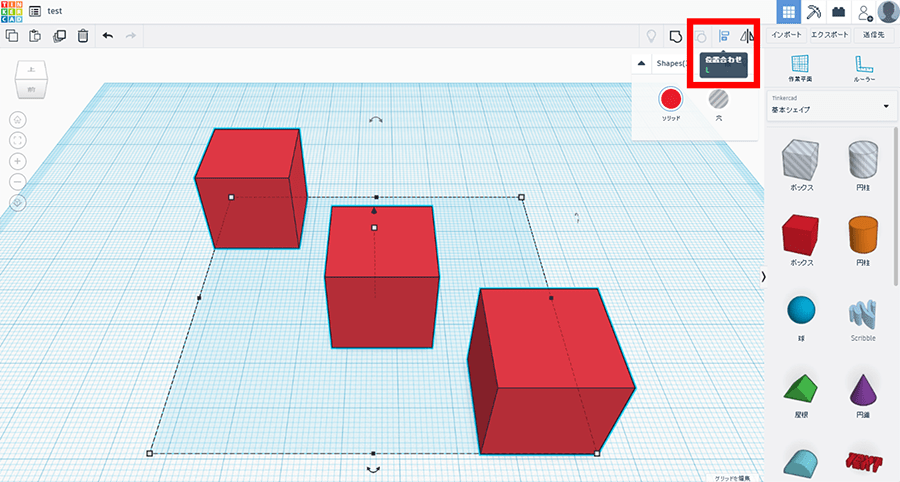Switch to 3D design grid view
This screenshot has width=900, height=482.
point(789,11)
